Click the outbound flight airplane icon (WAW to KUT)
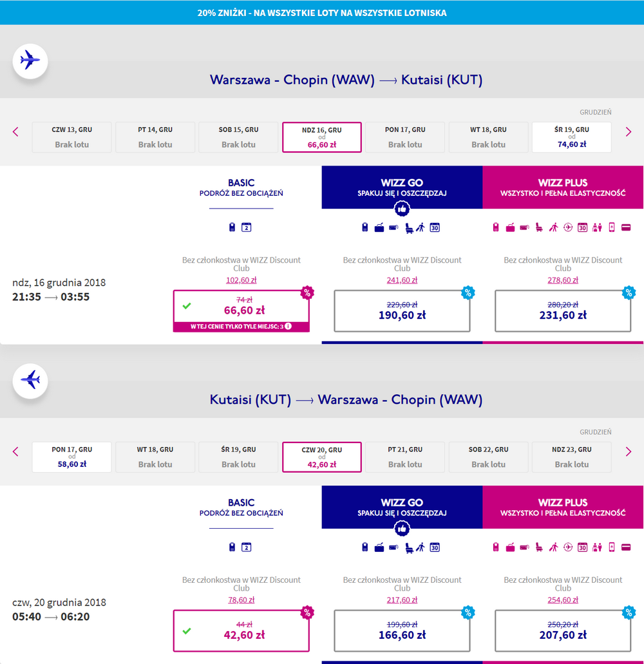This screenshot has height=664, width=644. (x=30, y=61)
